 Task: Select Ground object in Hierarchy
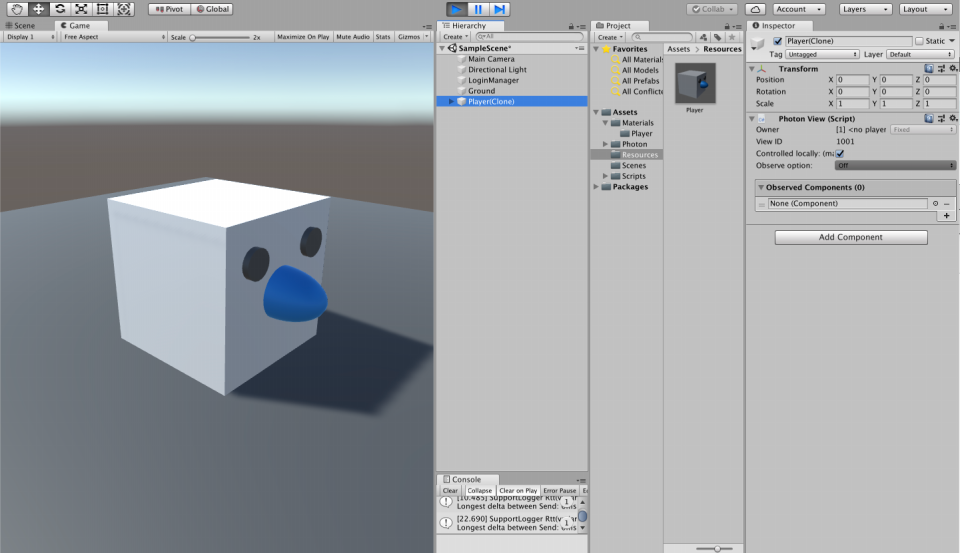click(481, 91)
